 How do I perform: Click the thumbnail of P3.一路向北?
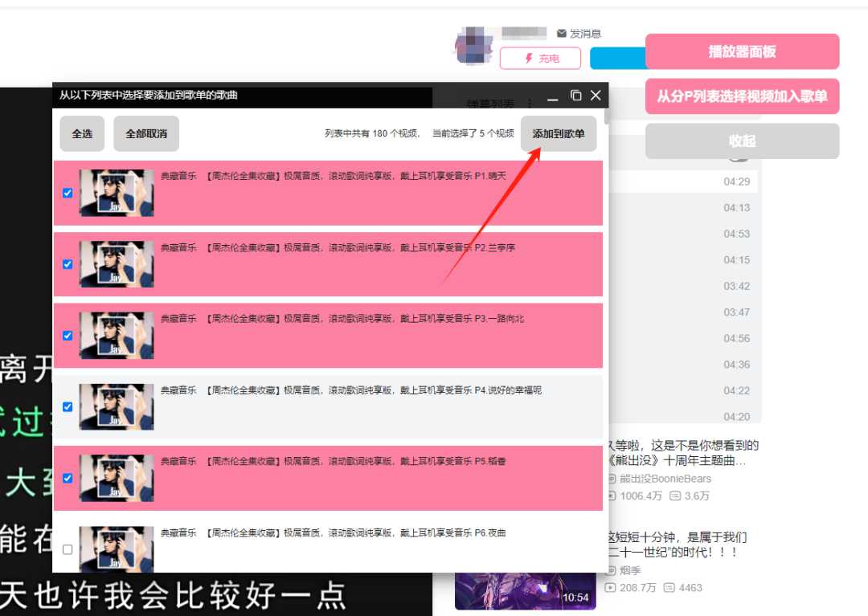coord(117,336)
